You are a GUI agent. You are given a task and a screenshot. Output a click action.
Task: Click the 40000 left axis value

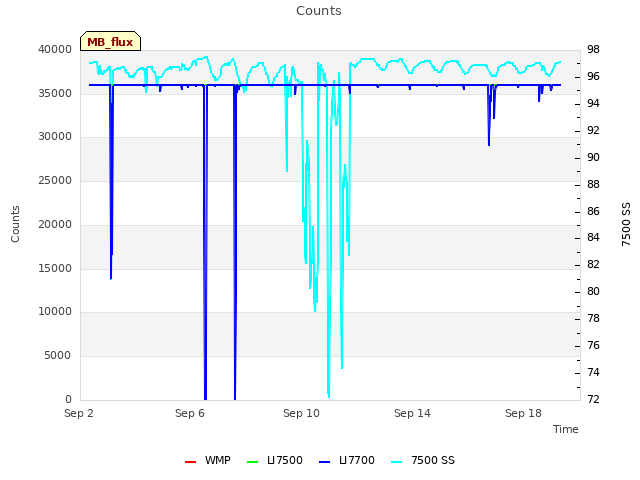55,49
